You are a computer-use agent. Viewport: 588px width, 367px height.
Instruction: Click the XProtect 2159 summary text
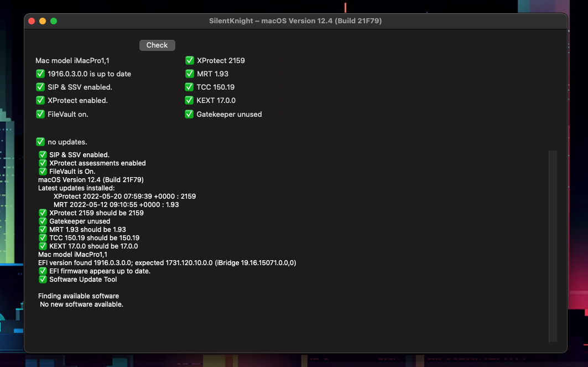221,60
